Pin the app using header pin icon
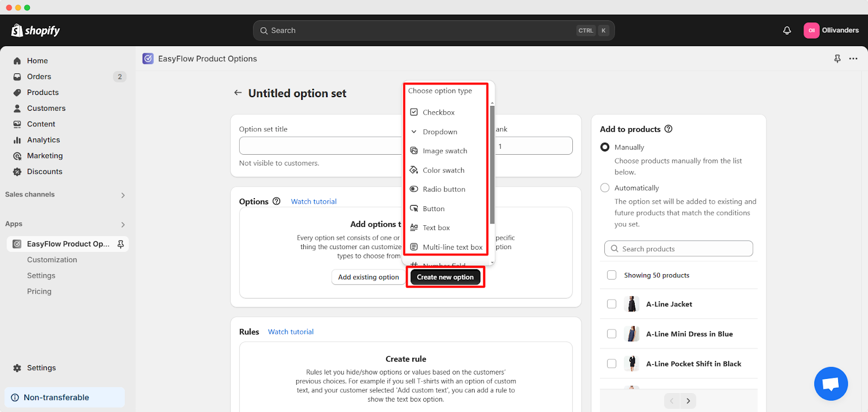This screenshot has width=868, height=412. (838, 59)
